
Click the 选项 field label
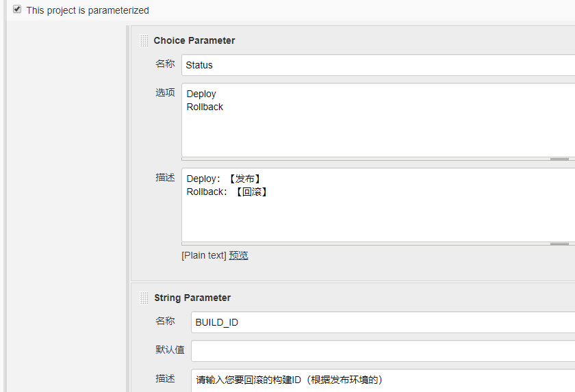click(x=165, y=92)
